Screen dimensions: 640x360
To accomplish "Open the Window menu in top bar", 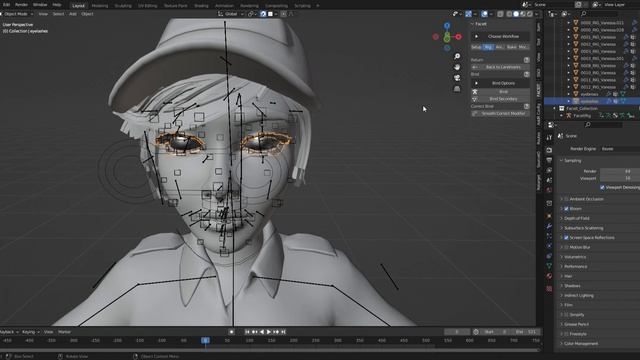I will [x=40, y=5].
